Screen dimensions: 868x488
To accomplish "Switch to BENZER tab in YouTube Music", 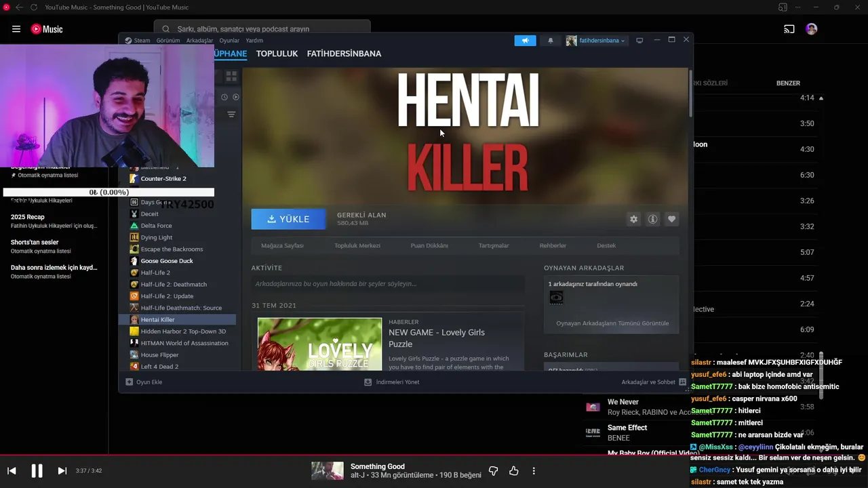I will click(x=788, y=83).
